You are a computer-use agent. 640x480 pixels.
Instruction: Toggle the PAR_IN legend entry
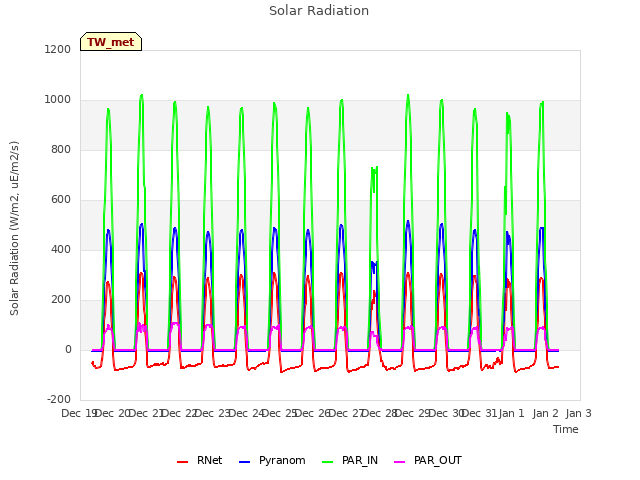350,460
